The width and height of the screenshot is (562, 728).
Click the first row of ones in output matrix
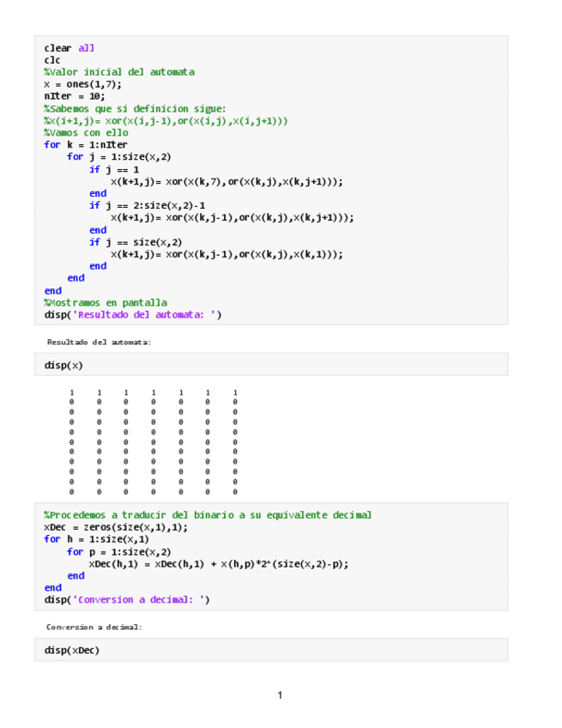coord(153,392)
